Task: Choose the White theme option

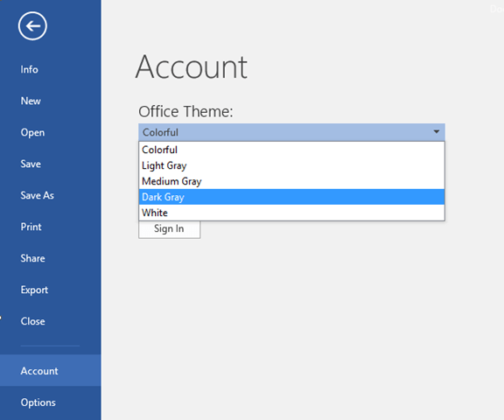Action: [291, 213]
